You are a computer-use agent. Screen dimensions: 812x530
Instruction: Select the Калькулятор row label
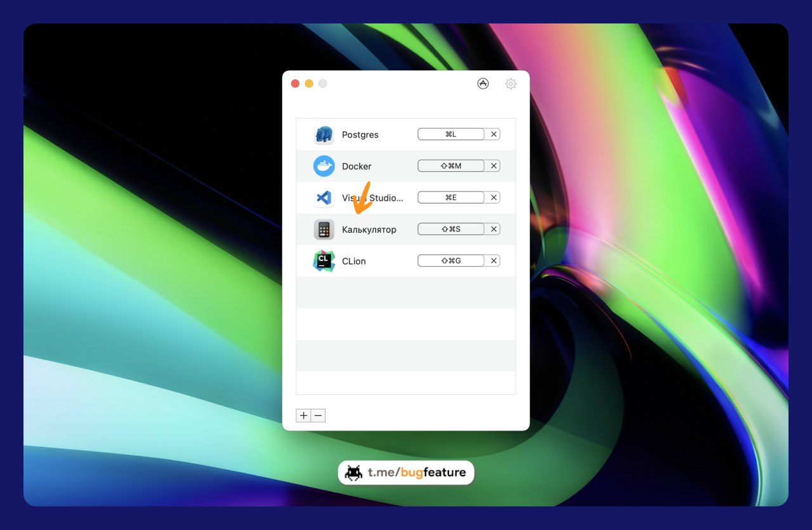pyautogui.click(x=369, y=229)
